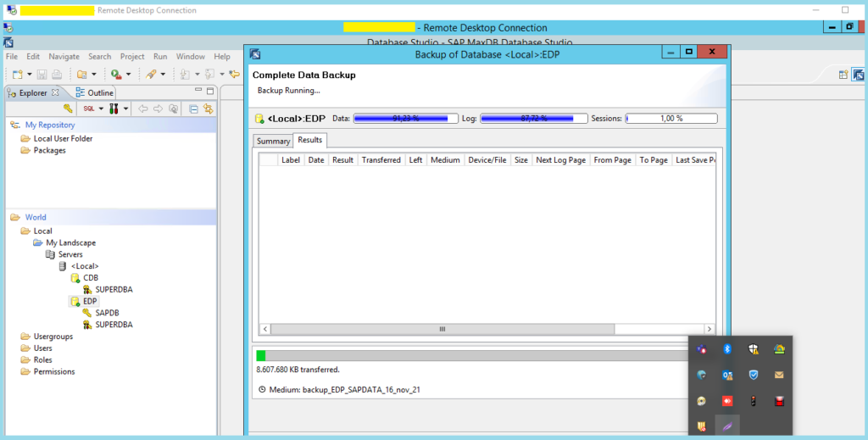Screen dimensions: 868x440
Task: Open dropdown arrow next to New wizard icon
Action: pyautogui.click(x=30, y=74)
